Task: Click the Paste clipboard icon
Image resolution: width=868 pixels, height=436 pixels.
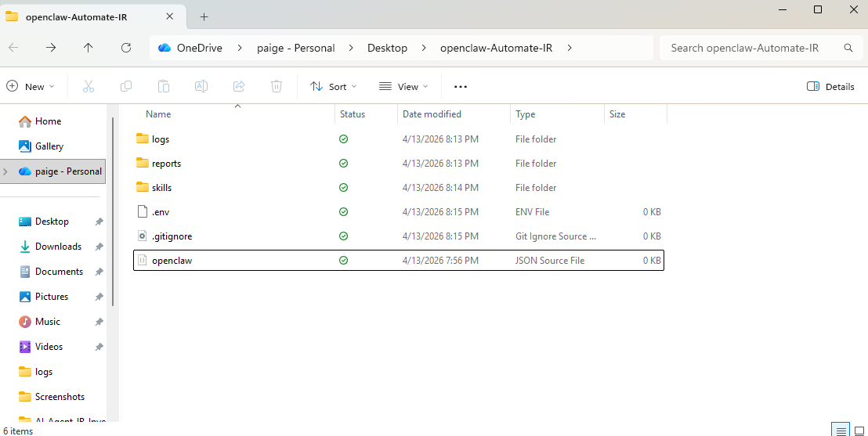Action: tap(164, 86)
